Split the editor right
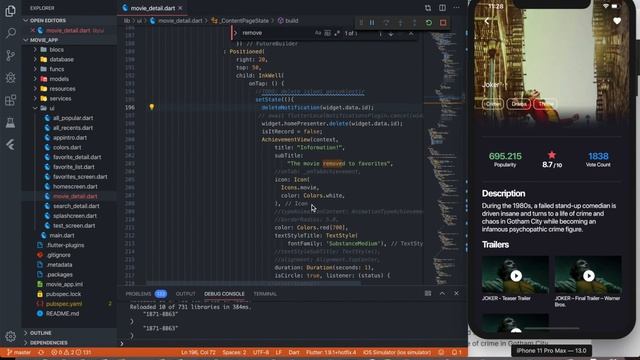 tap(442, 8)
